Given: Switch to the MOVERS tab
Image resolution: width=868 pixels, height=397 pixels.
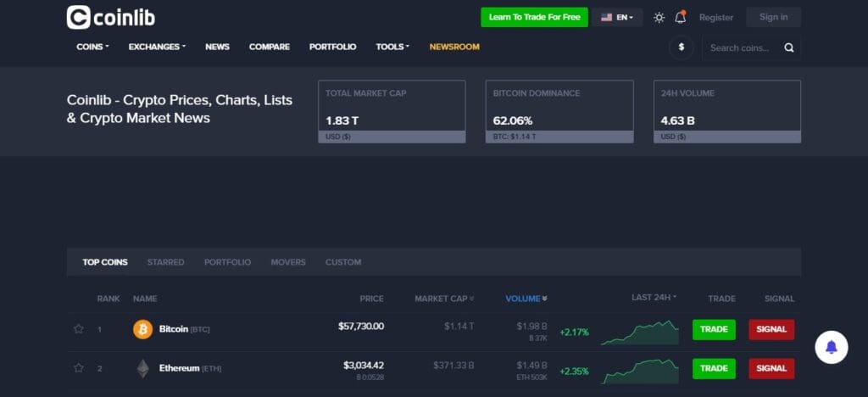Looking at the screenshot, I should pos(288,262).
